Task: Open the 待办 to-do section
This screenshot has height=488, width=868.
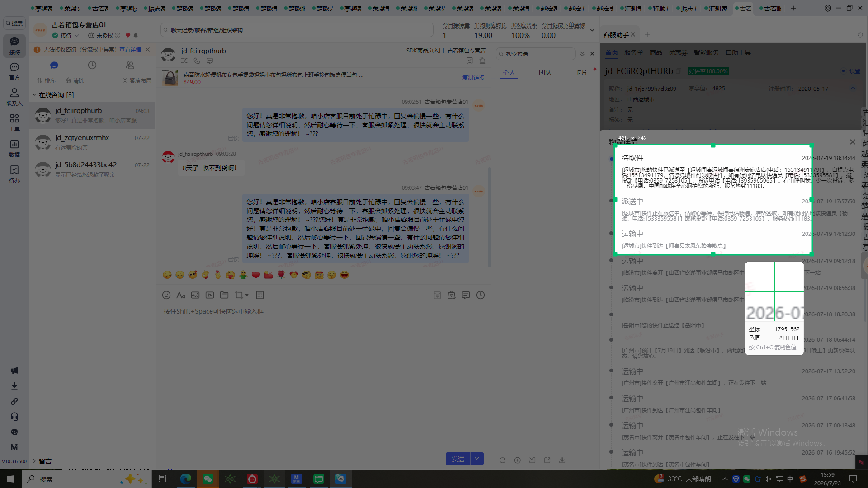Action: [x=14, y=174]
